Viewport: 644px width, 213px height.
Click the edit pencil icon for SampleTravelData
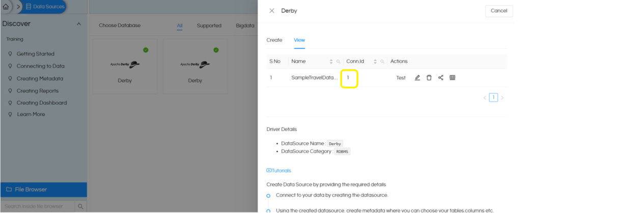pos(417,78)
